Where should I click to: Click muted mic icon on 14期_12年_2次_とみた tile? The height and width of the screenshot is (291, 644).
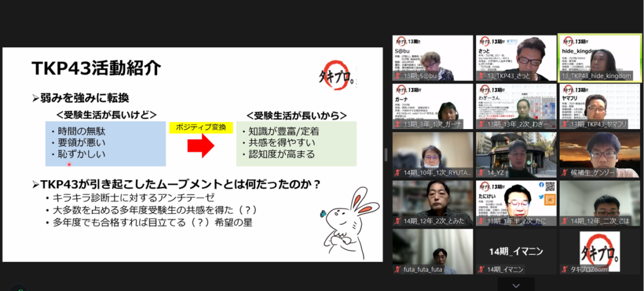pyautogui.click(x=397, y=221)
